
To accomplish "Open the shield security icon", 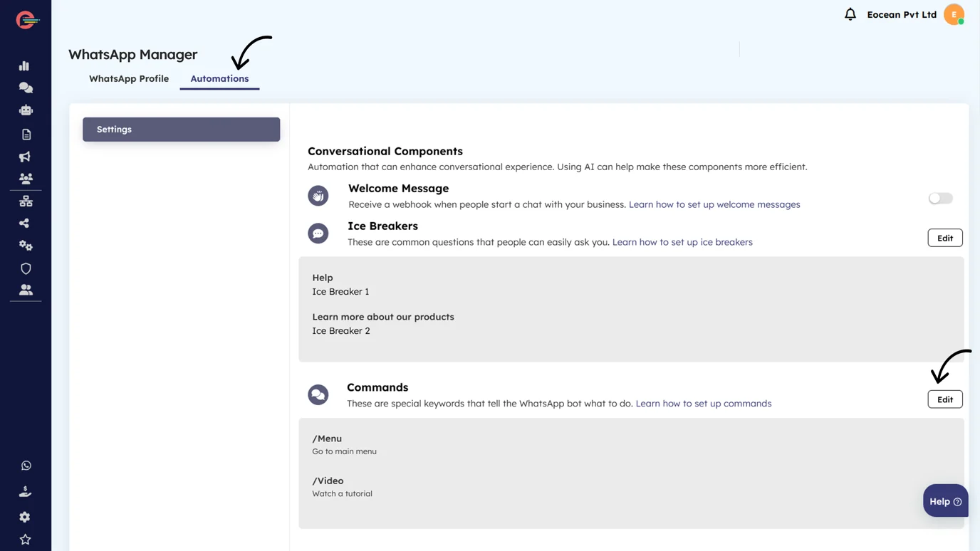I will click(x=26, y=268).
